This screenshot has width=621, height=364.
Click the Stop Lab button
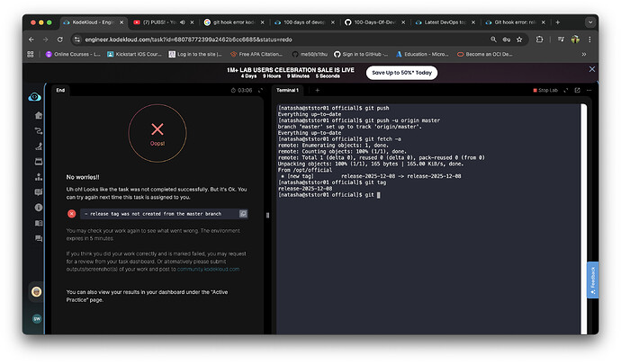545,91
